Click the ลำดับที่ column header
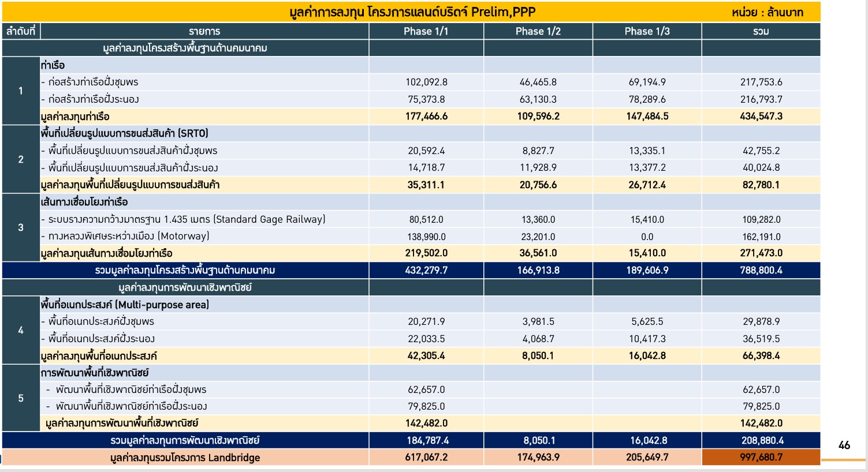 click(x=21, y=31)
